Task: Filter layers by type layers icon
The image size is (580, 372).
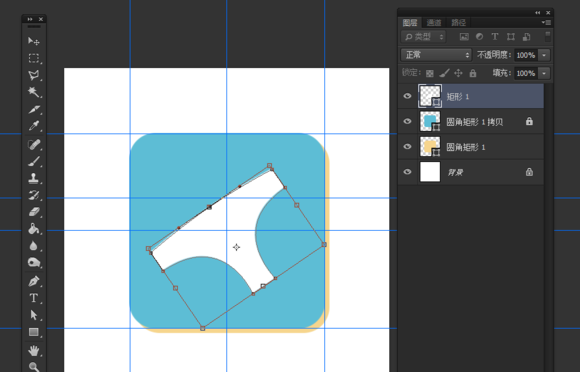Action: (495, 37)
